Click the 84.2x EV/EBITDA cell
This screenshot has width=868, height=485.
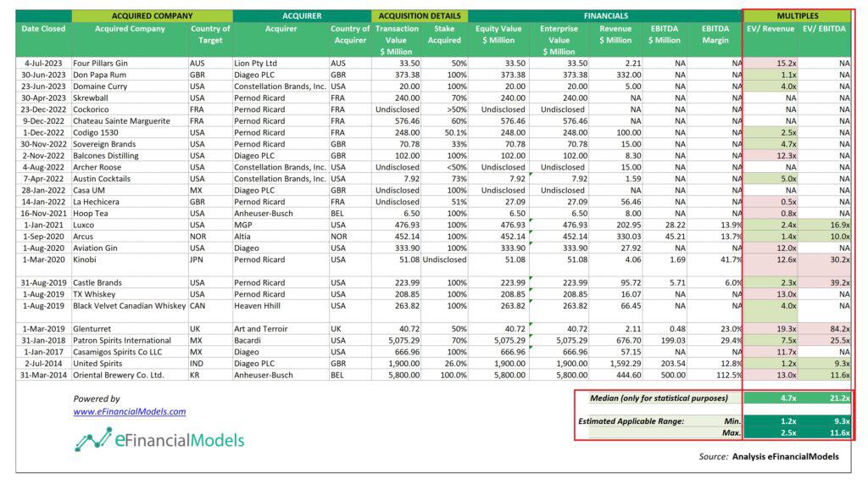click(825, 329)
